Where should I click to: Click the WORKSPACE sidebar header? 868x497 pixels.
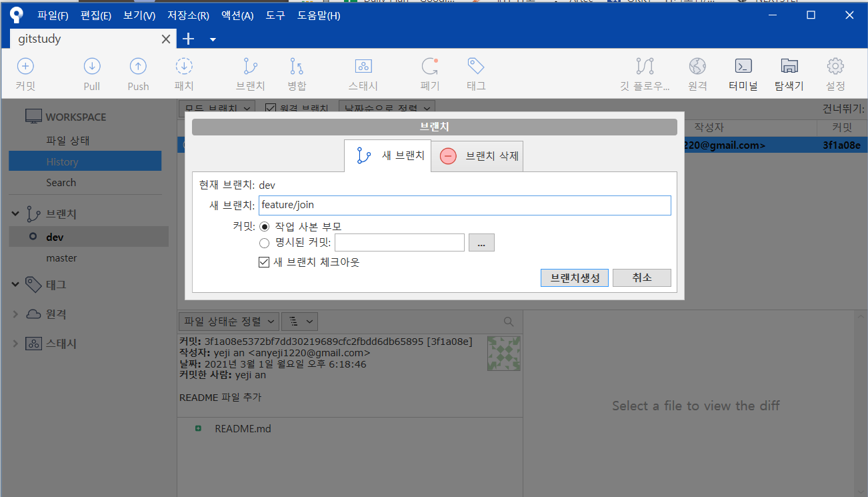pos(75,117)
